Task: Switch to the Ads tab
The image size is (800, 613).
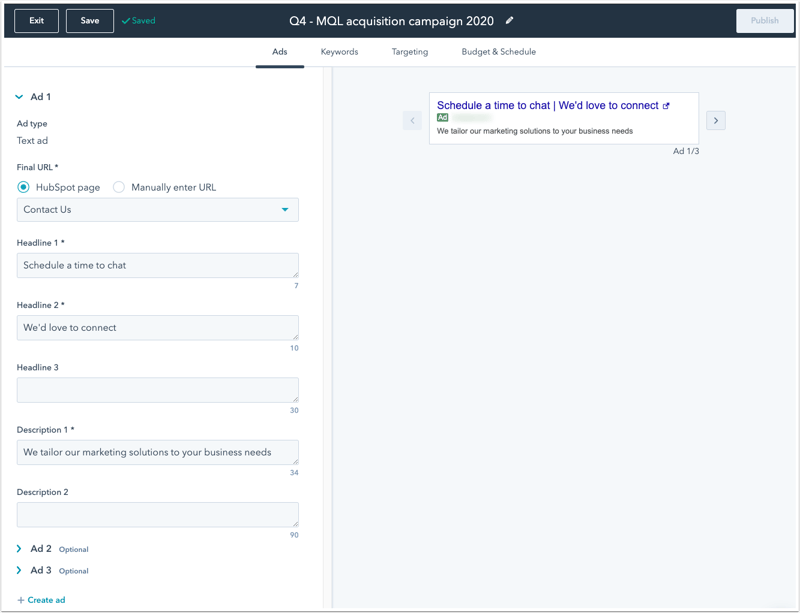Action: coord(280,52)
